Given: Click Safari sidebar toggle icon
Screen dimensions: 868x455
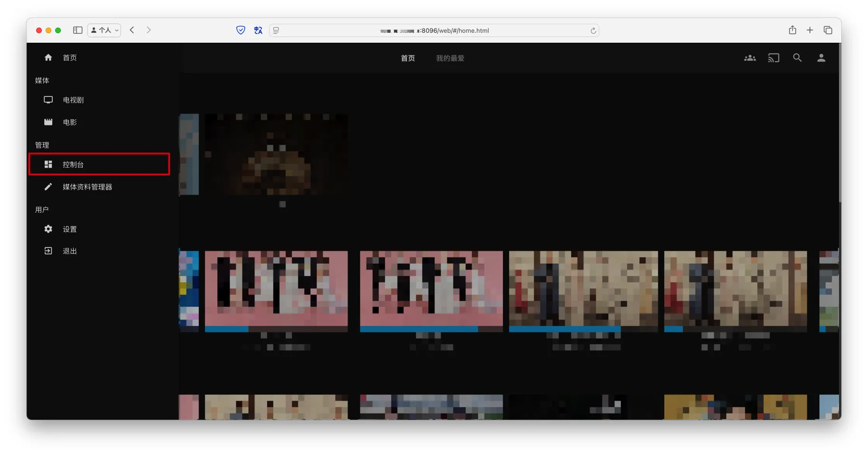Looking at the screenshot, I should [x=77, y=30].
